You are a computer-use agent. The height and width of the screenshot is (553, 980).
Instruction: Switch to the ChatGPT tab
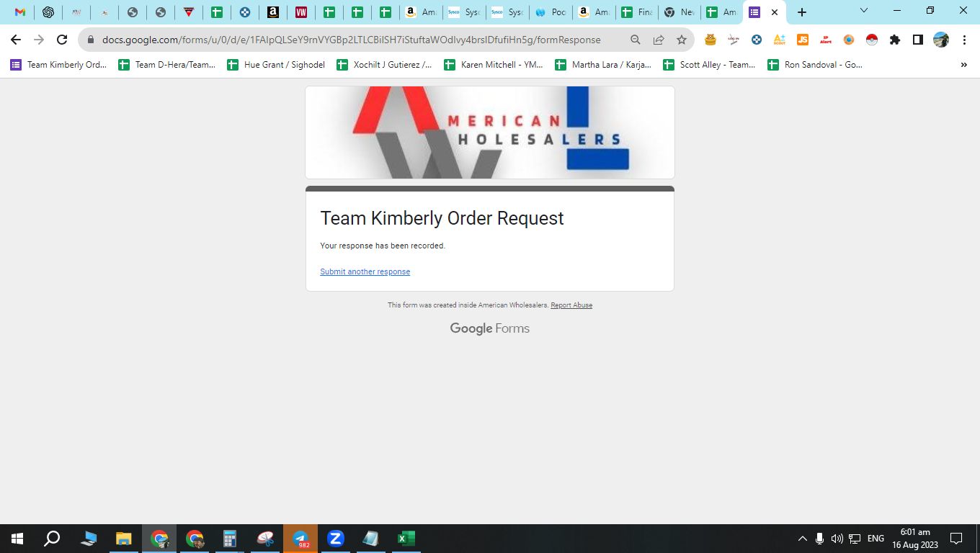tap(48, 12)
